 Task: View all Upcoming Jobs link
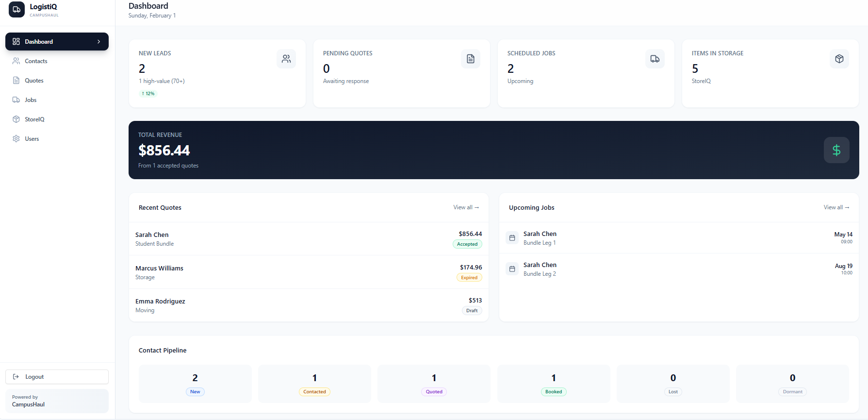[x=836, y=207]
